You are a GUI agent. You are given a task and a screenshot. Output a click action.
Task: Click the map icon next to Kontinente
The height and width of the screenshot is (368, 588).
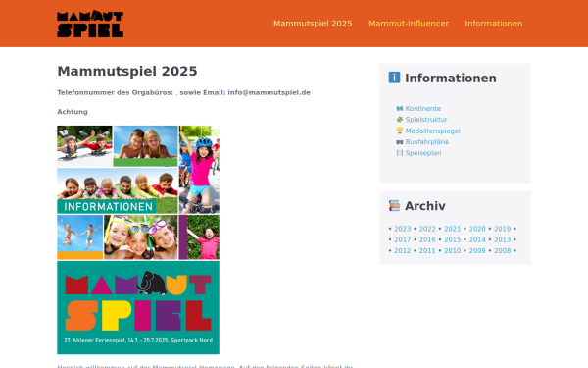(400, 109)
